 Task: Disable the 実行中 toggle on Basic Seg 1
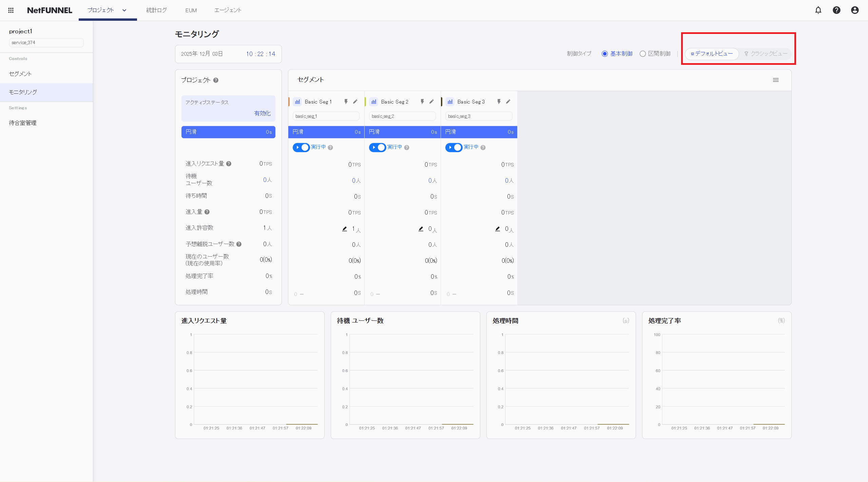pos(302,147)
